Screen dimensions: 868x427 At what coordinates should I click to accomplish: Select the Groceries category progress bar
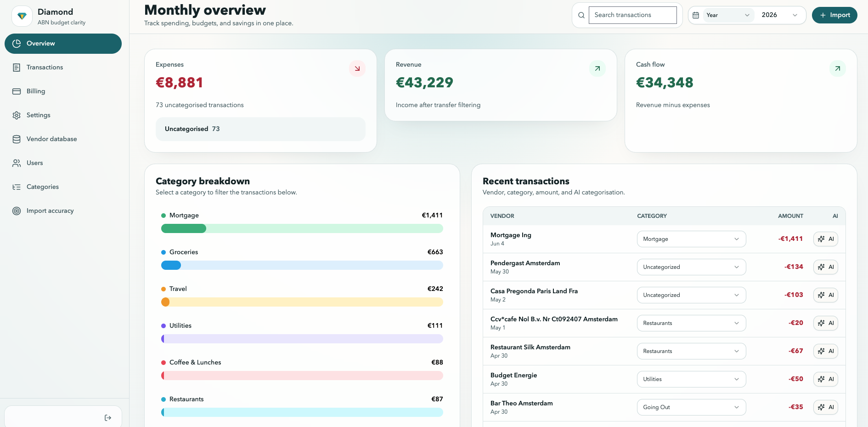[302, 265]
